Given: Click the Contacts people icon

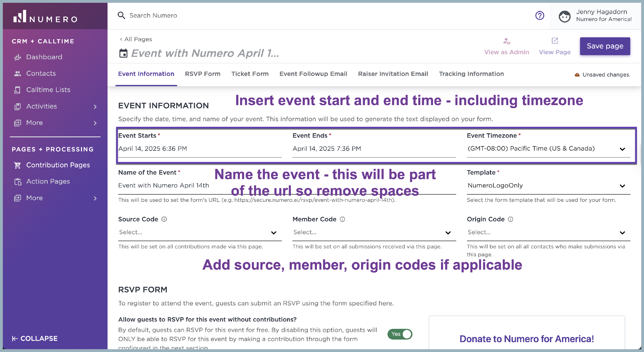Looking at the screenshot, I should tap(18, 73).
